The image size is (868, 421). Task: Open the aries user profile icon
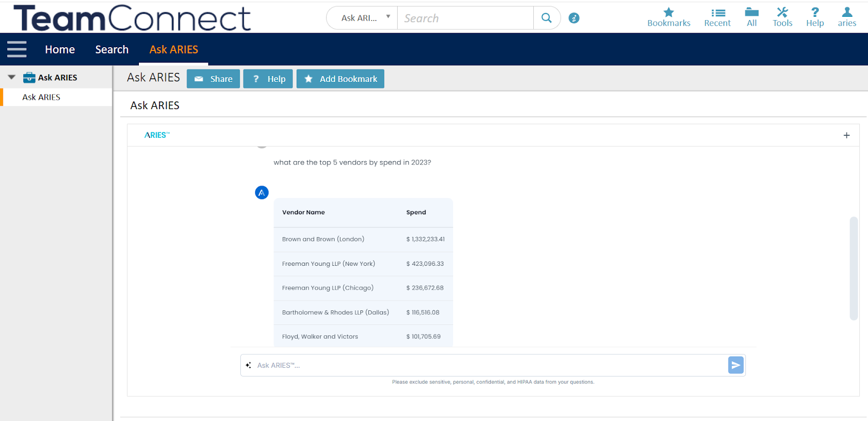click(847, 12)
